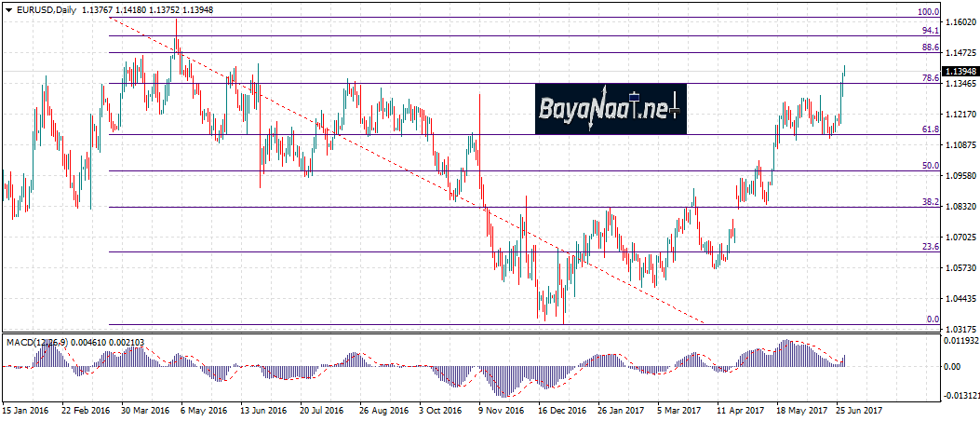The image size is (980, 421).
Task: Click the 94.1 Fibonacci level label
Action: [x=929, y=31]
